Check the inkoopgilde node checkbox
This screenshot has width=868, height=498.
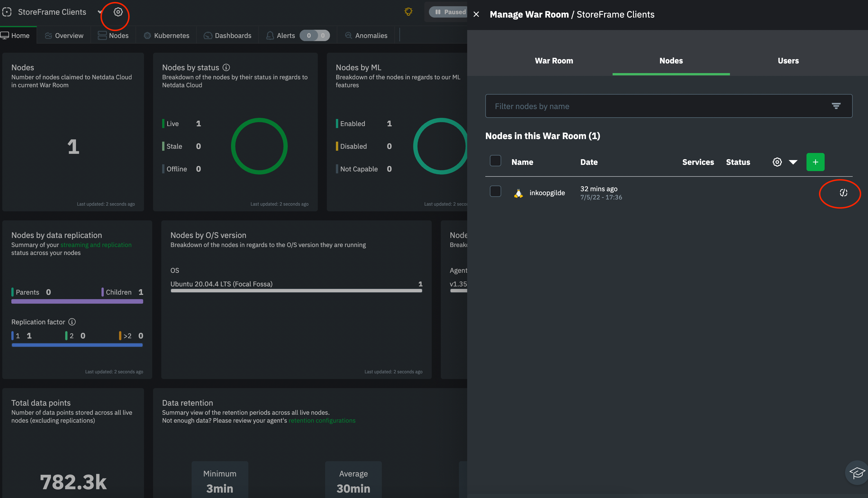(x=495, y=191)
